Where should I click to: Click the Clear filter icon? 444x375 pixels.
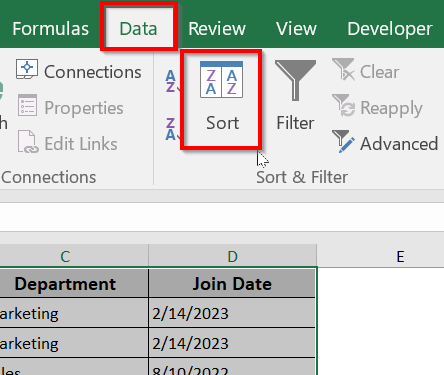coord(343,69)
